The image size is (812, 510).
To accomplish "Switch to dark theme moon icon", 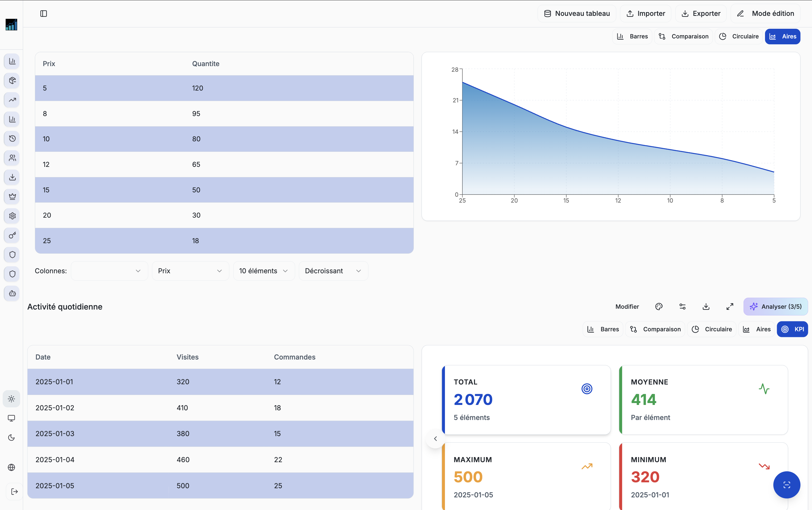I will pos(12,437).
